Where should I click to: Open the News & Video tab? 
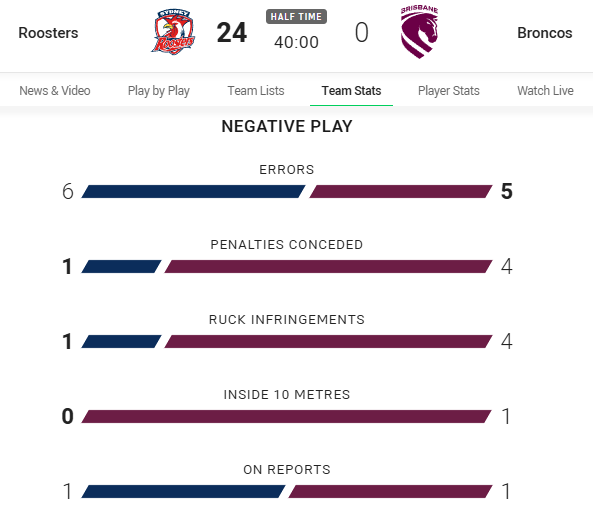pos(55,91)
